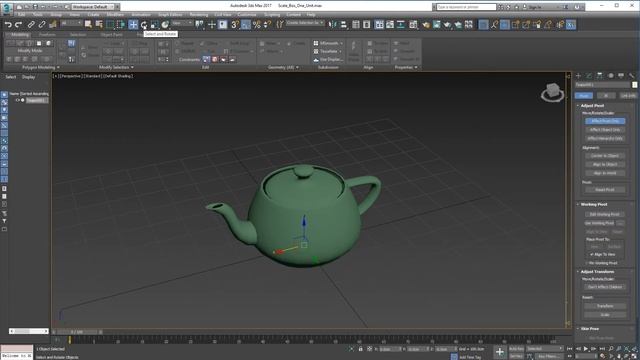Expand the Polygon Modeling ribbon panel

[x=41, y=67]
